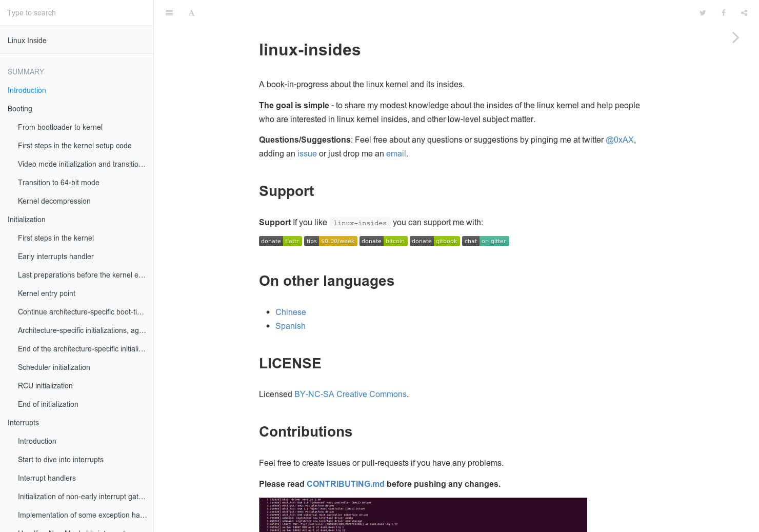Share the page on Facebook

(x=723, y=12)
